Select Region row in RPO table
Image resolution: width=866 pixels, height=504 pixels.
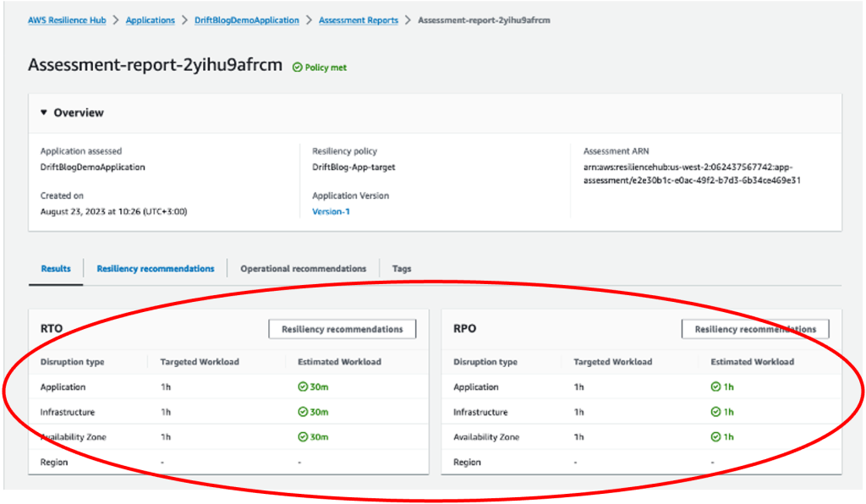[642, 462]
